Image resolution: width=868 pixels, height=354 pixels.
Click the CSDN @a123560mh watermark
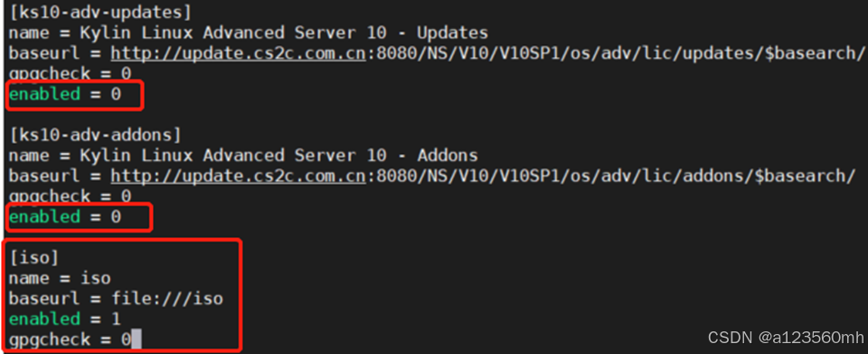[786, 337]
